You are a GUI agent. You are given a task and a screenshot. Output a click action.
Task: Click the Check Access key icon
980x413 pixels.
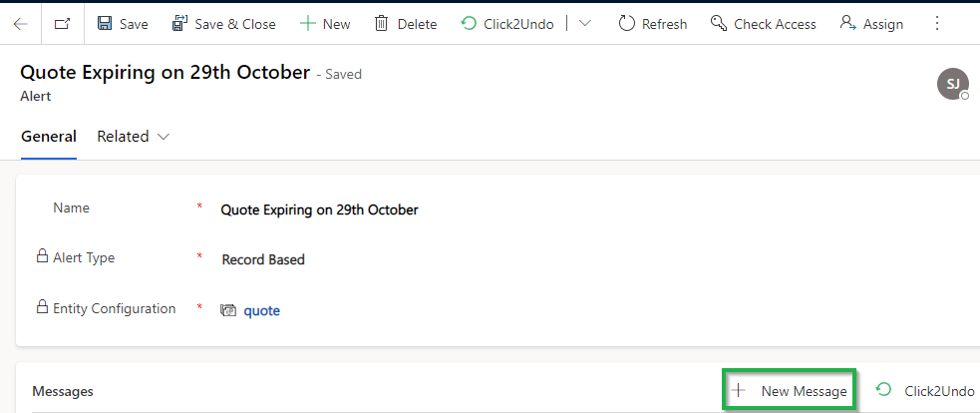point(719,24)
